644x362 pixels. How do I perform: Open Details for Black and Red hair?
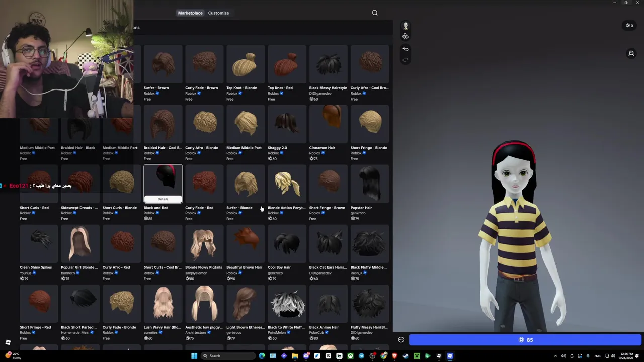163,199
